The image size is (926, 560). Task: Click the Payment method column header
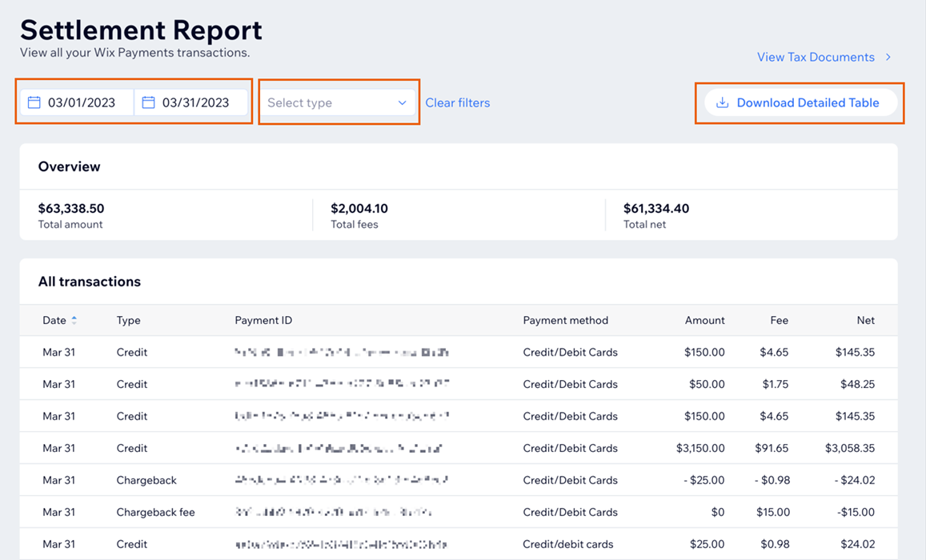tap(565, 321)
